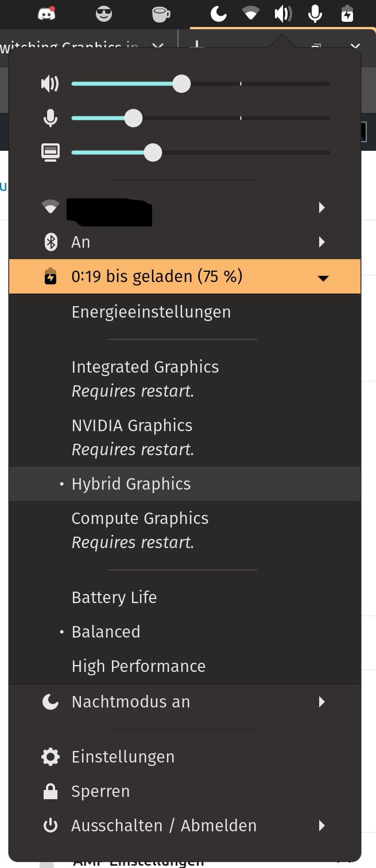The width and height of the screenshot is (376, 868).
Task: Expand the battery charge details dropdown
Action: click(324, 277)
